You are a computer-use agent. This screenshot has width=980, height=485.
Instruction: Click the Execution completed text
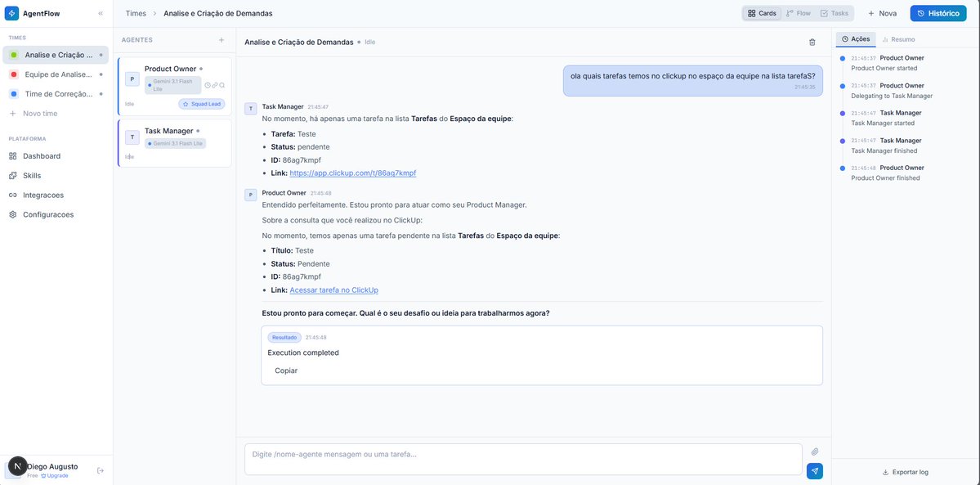pos(303,353)
